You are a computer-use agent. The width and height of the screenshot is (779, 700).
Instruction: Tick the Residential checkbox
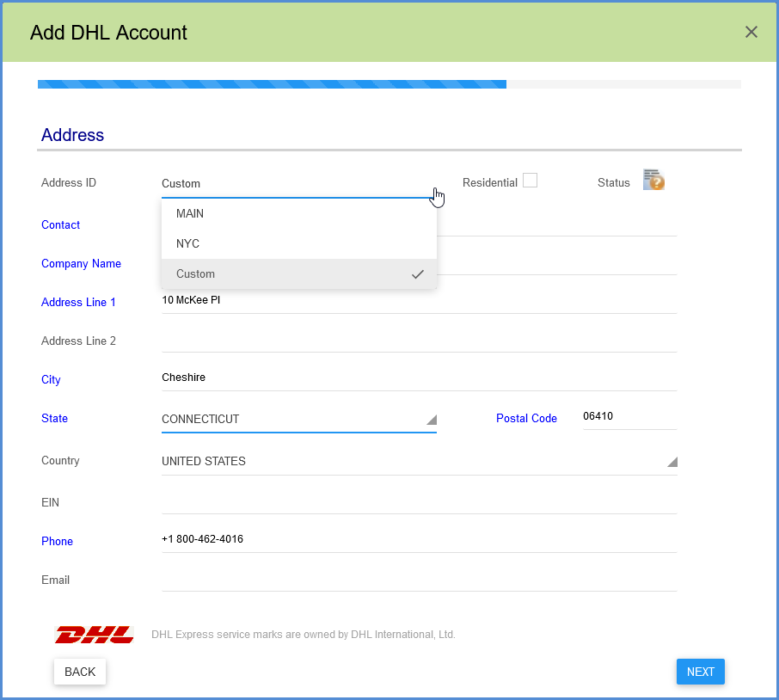point(531,181)
